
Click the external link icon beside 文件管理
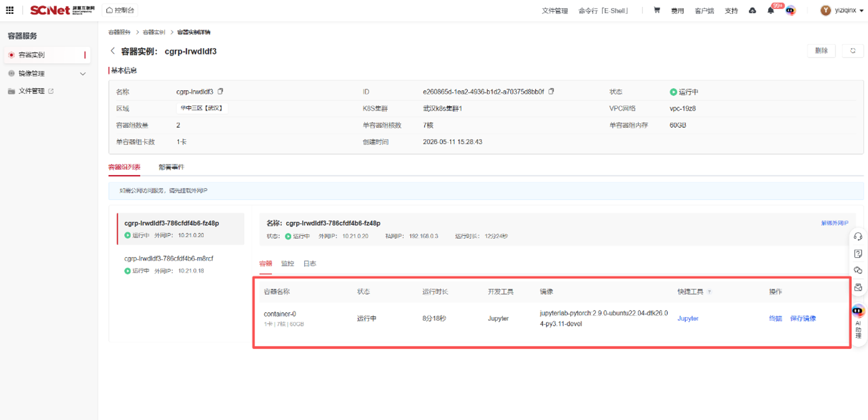coord(51,91)
